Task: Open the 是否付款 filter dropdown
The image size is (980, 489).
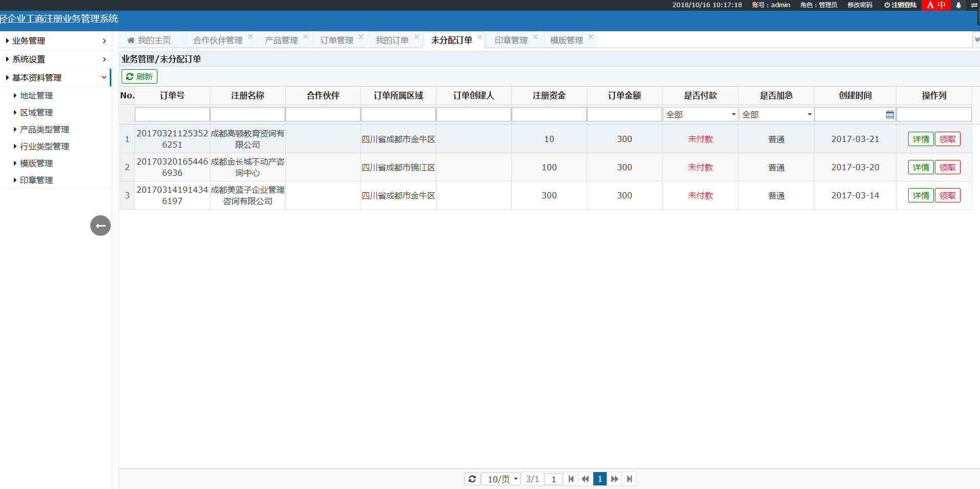Action: 700,114
